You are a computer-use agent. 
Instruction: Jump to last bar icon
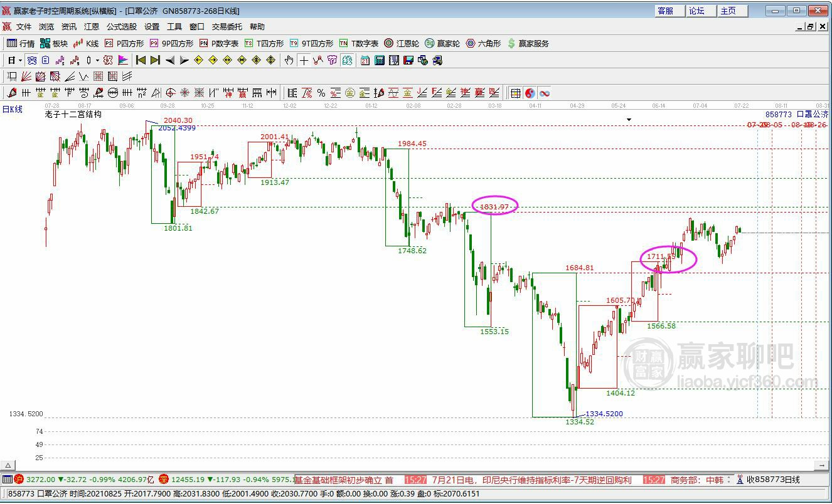(x=155, y=60)
